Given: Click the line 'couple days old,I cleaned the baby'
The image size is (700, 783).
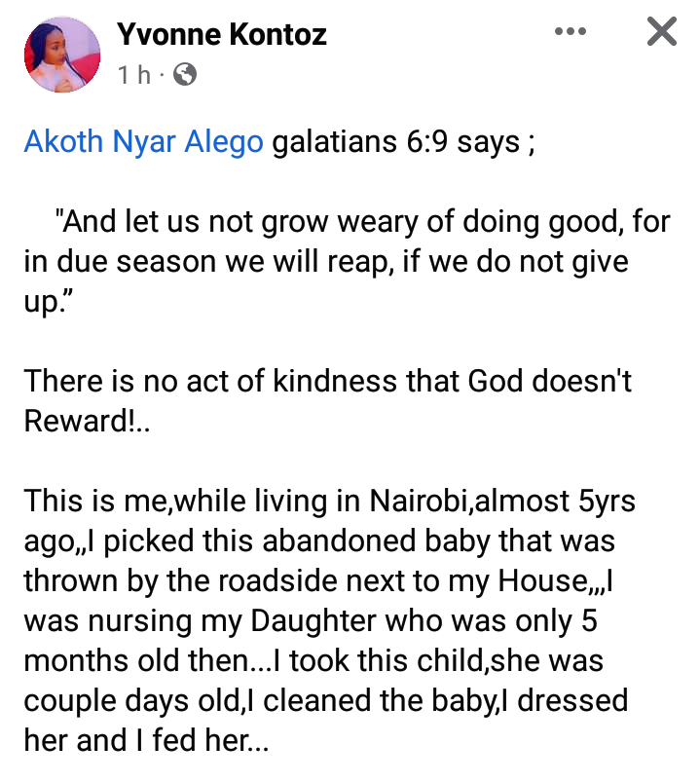Looking at the screenshot, I should pyautogui.click(x=326, y=700).
